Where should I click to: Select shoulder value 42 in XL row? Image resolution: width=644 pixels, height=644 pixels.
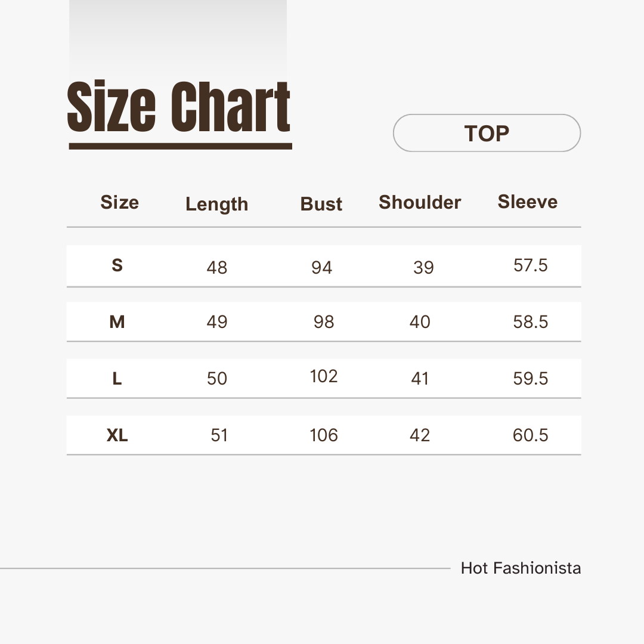coord(420,435)
